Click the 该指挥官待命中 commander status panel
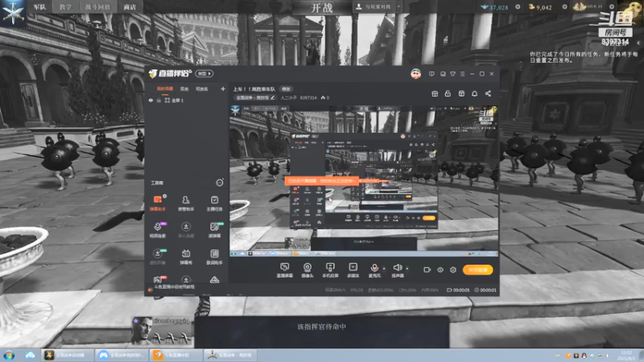 [x=321, y=331]
